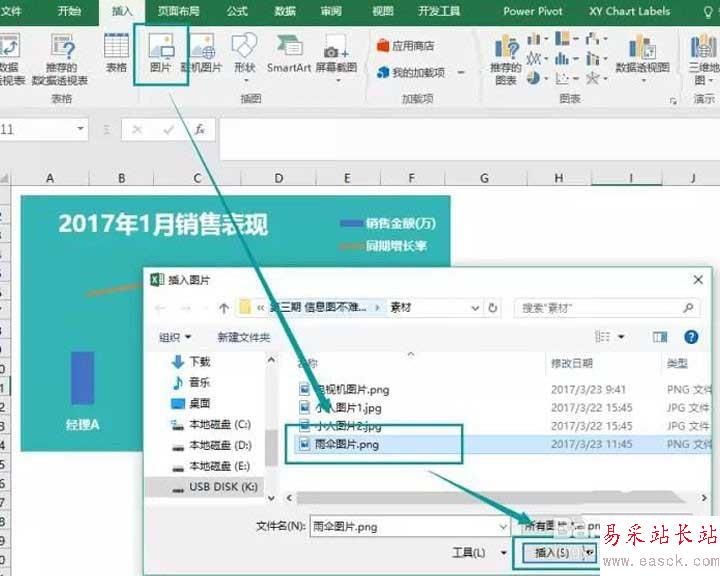Open 应用商店 add-in store
The height and width of the screenshot is (576, 720).
click(405, 45)
